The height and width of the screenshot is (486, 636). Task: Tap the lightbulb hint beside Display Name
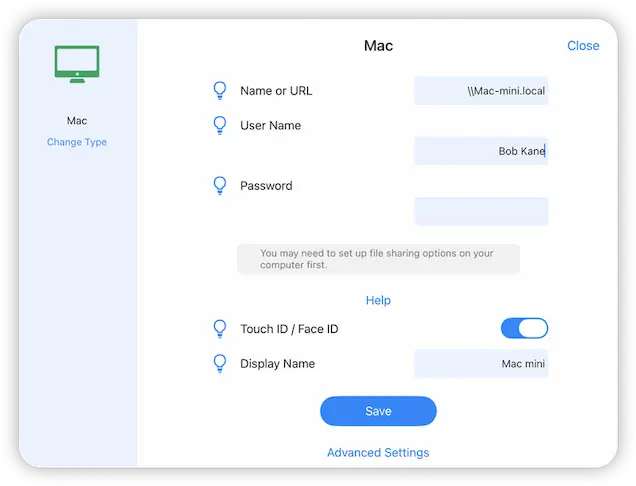tap(220, 364)
